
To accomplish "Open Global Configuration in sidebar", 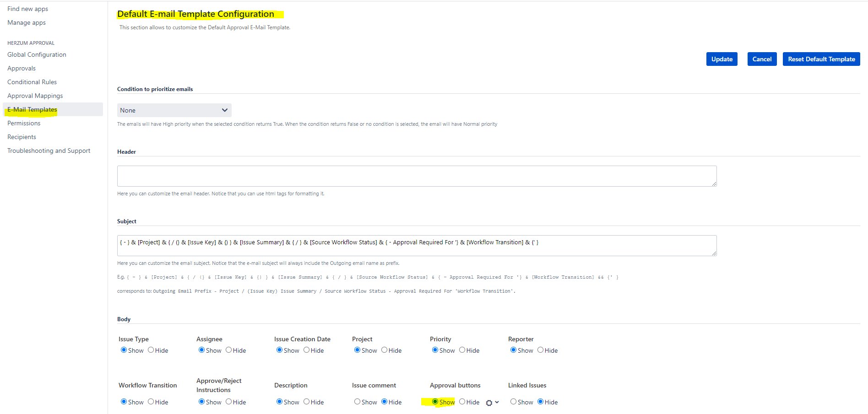I will coord(37,54).
